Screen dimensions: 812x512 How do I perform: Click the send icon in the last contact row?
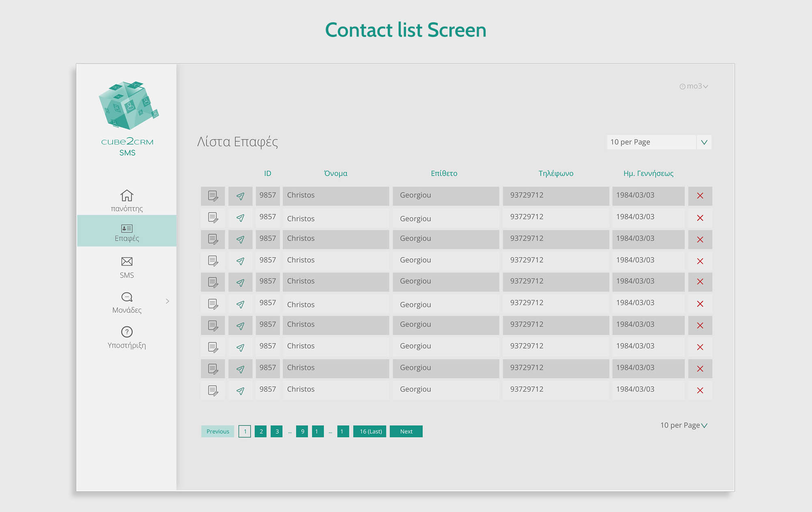(x=240, y=391)
